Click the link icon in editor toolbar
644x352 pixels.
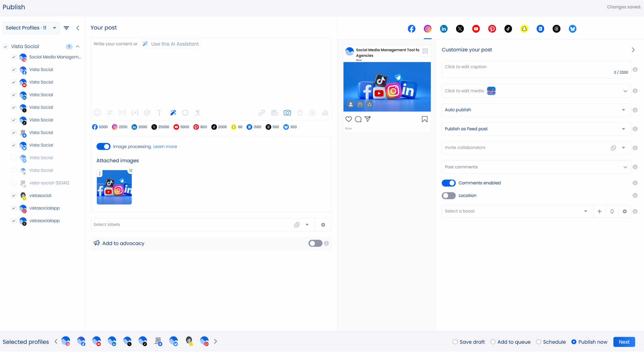(x=261, y=113)
